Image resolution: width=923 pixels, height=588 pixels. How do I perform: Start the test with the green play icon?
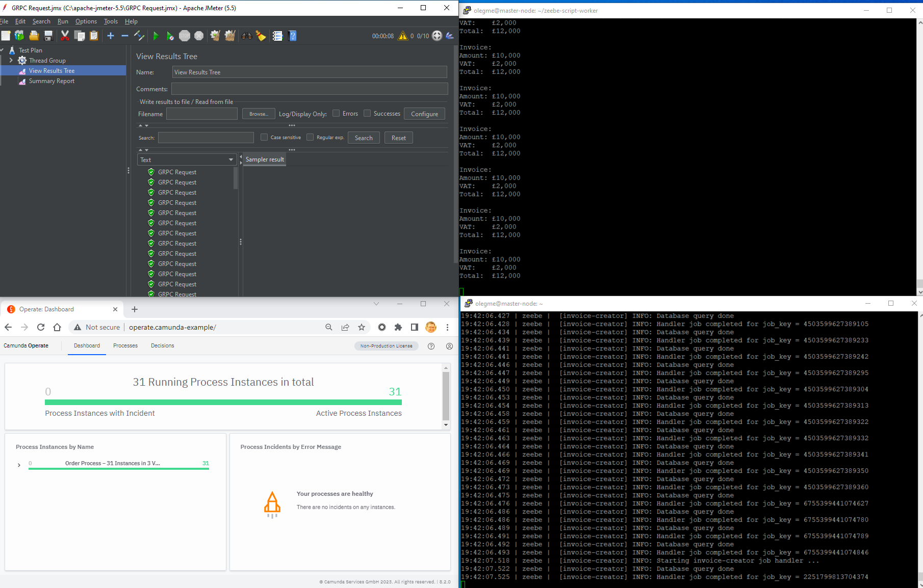pyautogui.click(x=156, y=36)
